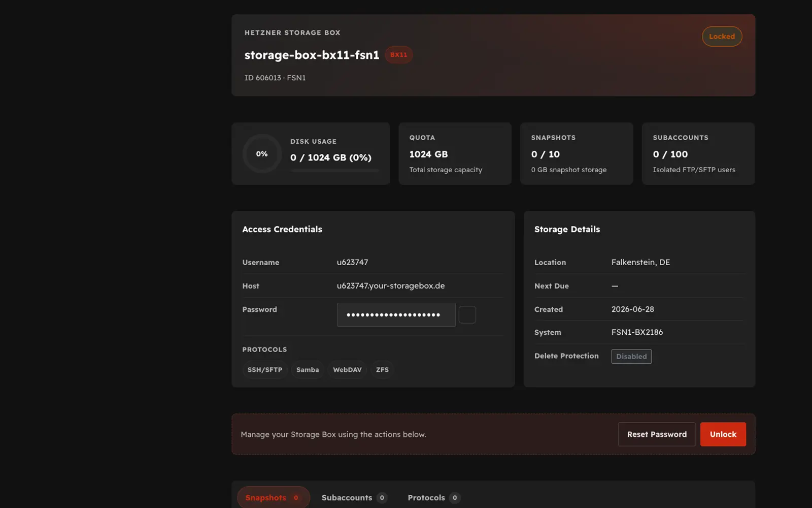Click the Storage Details heading
Viewport: 812px width, 508px height.
point(567,229)
